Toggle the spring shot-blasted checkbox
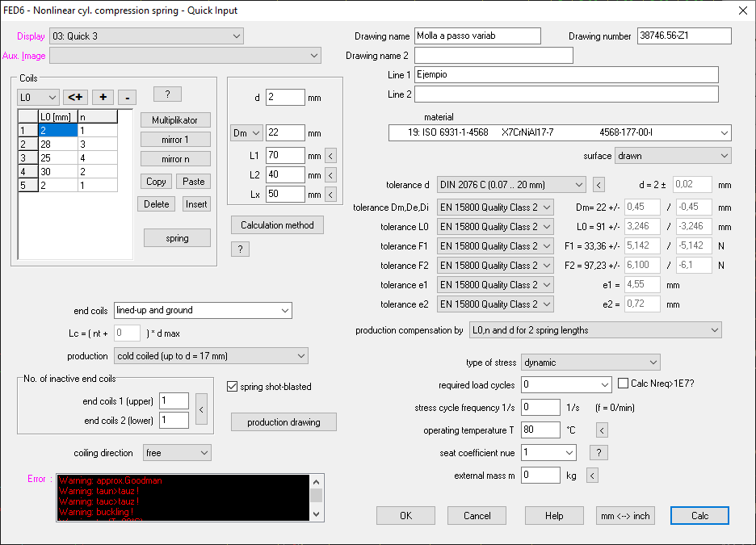Screen dimensions: 756x545 click(x=233, y=387)
